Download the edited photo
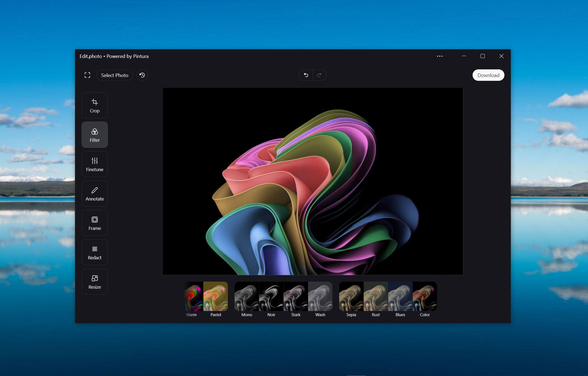Viewport: 588px width, 376px height. 488,75
